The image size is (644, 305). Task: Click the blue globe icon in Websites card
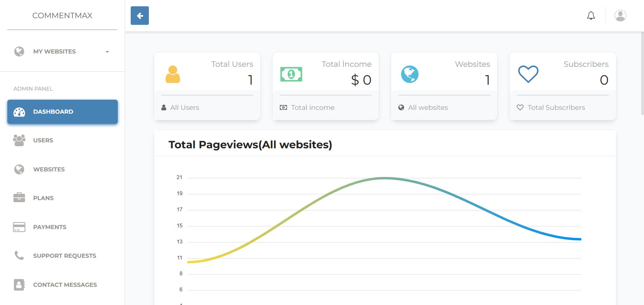(410, 74)
